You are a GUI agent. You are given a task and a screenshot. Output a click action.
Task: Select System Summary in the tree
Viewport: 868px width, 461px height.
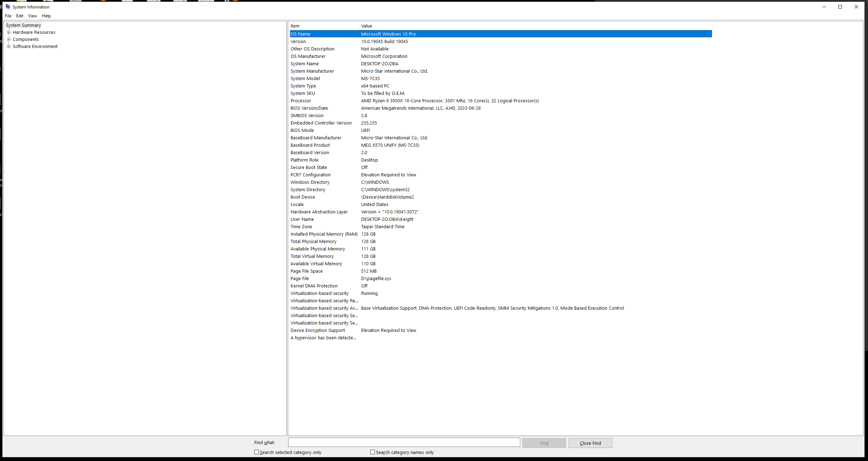click(x=23, y=25)
